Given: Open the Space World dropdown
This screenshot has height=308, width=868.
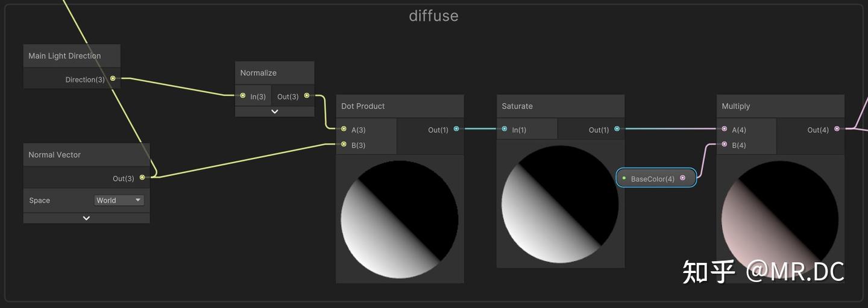Looking at the screenshot, I should click(119, 200).
